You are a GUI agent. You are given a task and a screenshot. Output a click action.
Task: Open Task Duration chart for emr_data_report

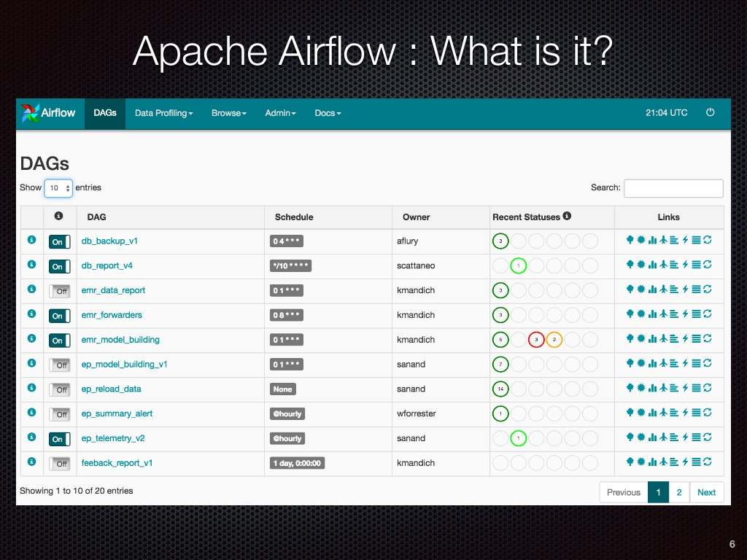click(x=652, y=289)
